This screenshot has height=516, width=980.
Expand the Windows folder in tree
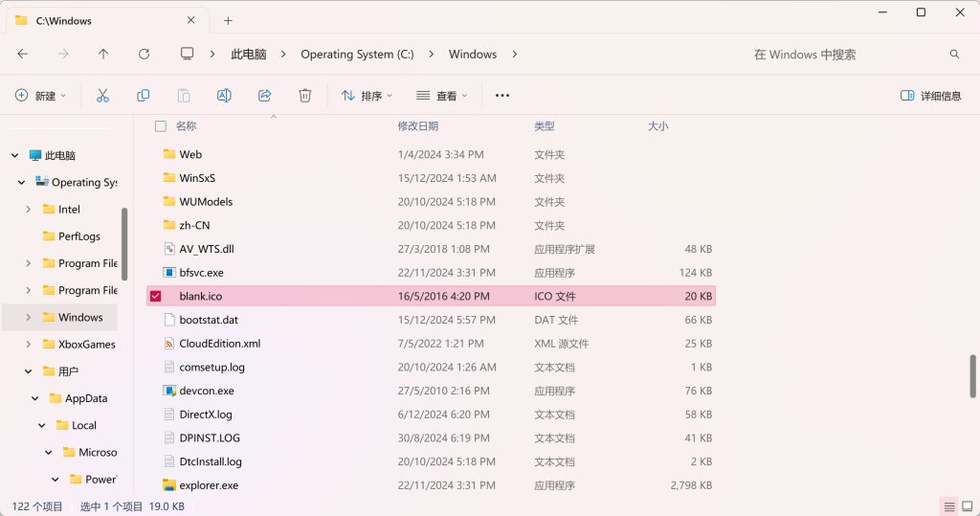[x=28, y=317]
